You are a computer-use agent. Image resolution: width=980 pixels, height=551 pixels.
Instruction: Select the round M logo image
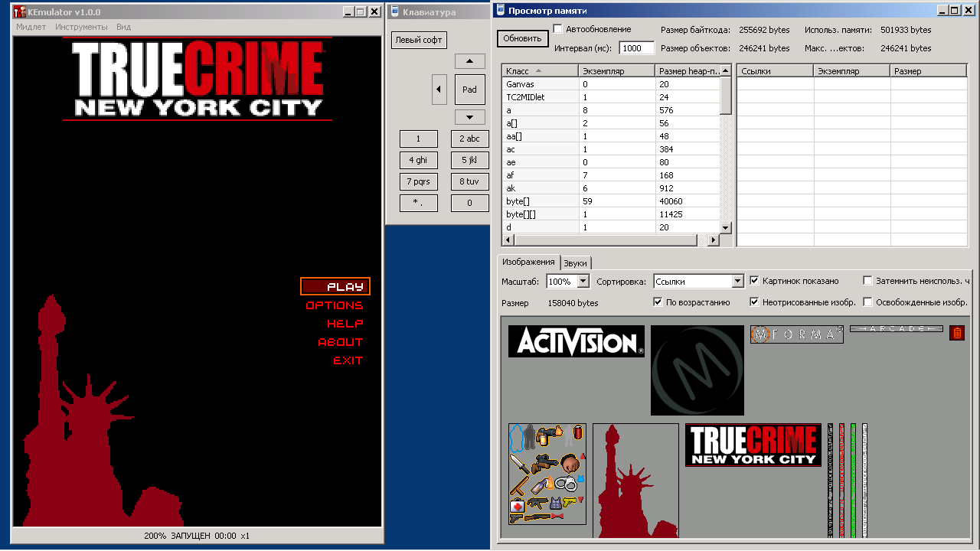[x=697, y=370]
